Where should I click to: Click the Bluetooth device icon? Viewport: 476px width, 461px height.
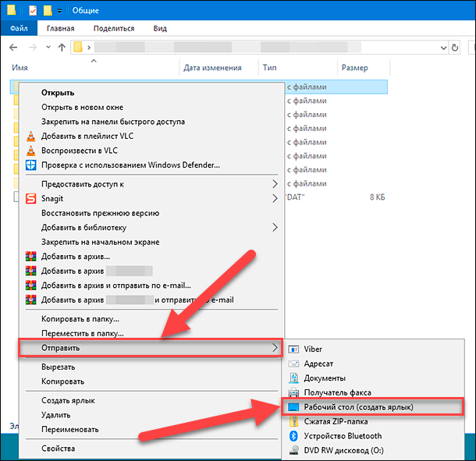[293, 436]
